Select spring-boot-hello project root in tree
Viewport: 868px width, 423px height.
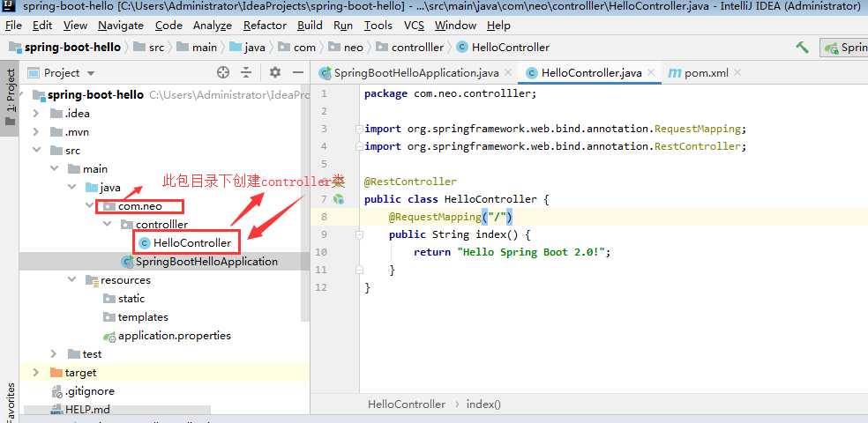(x=96, y=95)
